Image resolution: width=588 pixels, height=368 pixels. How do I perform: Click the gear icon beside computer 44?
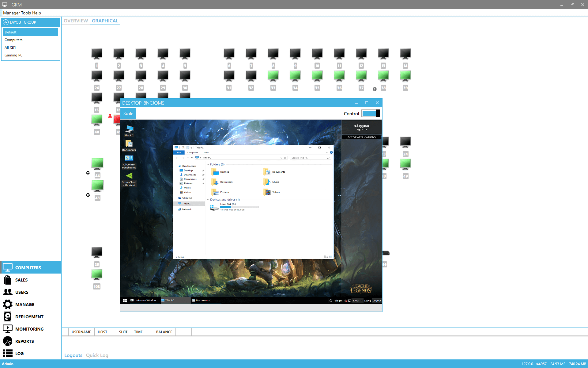(88, 173)
